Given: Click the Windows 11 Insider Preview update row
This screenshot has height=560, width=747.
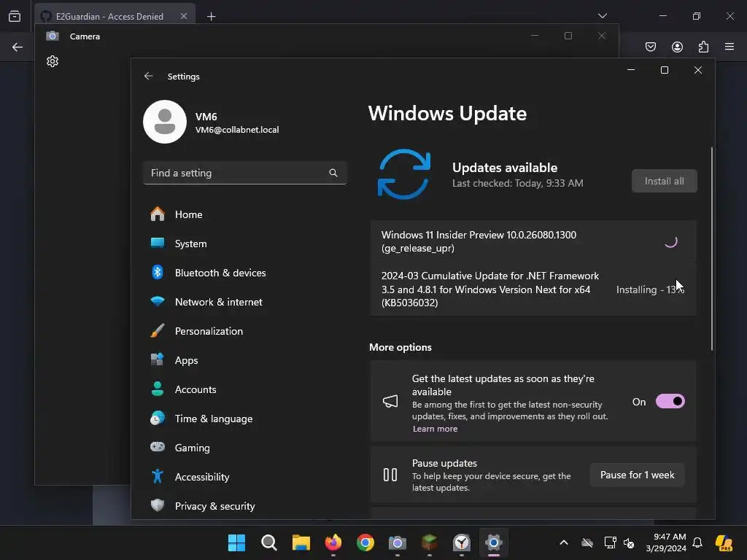Looking at the screenshot, I should point(533,241).
